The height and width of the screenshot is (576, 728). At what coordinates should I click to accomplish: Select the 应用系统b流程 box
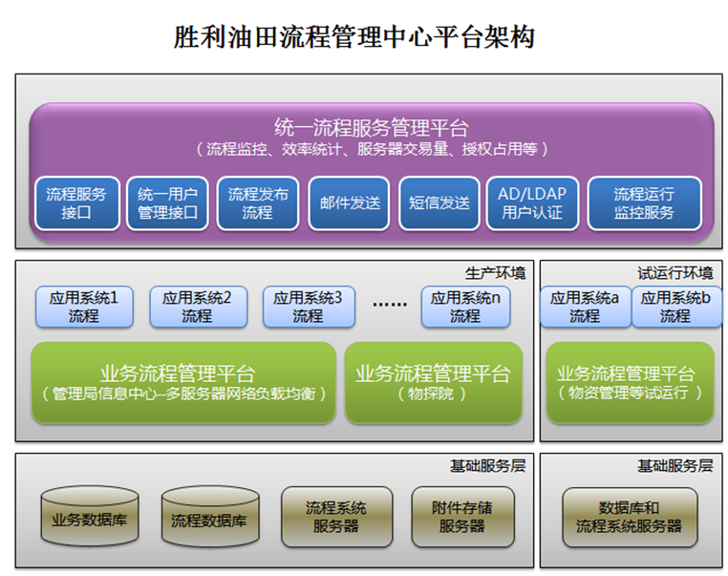click(676, 307)
